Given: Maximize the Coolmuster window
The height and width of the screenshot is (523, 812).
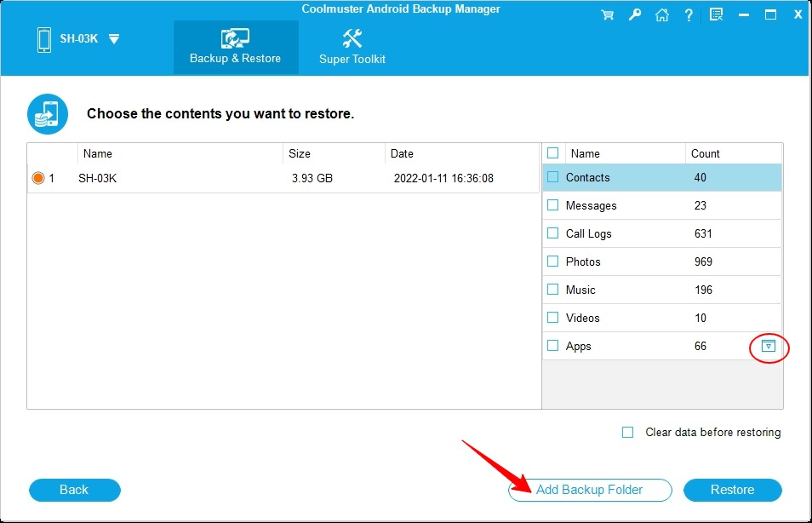Looking at the screenshot, I should pos(770,14).
